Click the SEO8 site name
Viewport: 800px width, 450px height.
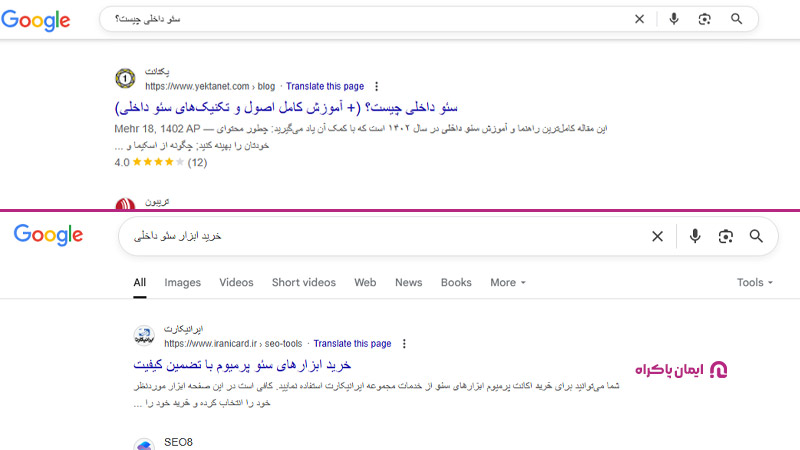178,442
